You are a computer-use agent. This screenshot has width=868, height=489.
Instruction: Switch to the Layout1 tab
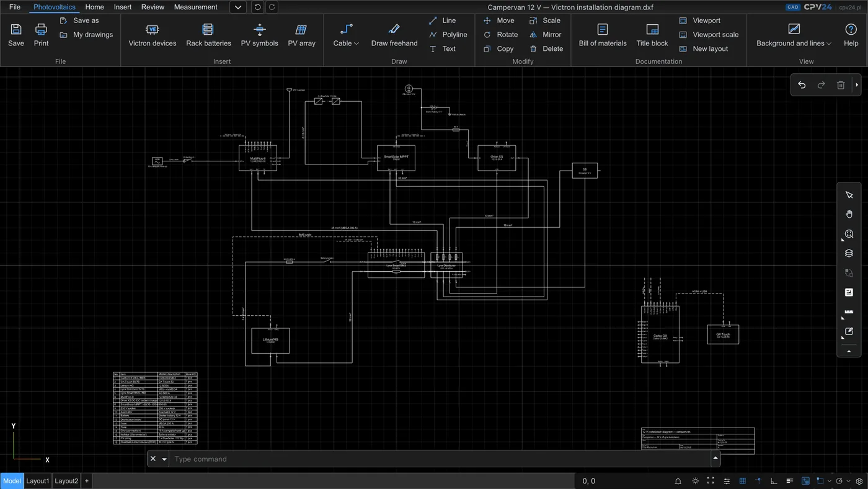[x=37, y=481]
